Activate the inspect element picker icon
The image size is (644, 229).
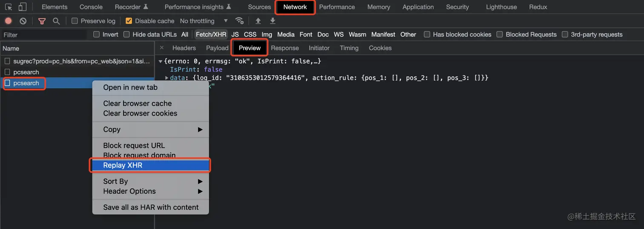tap(9, 7)
